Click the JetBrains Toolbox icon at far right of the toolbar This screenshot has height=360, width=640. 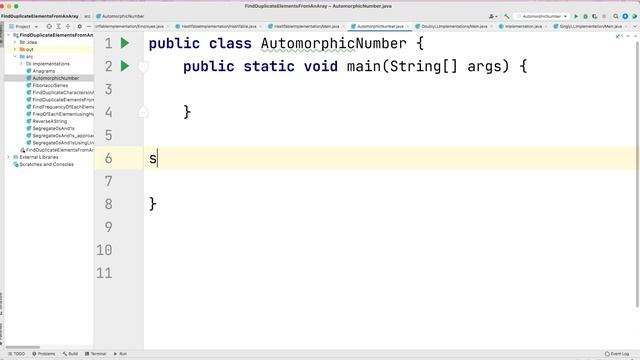635,16
